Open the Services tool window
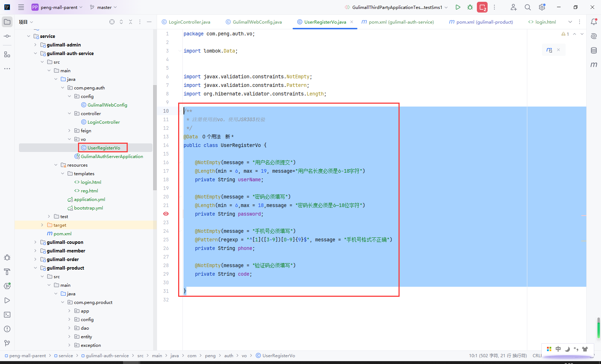Screen dimensions: 601x364 [x=7, y=286]
